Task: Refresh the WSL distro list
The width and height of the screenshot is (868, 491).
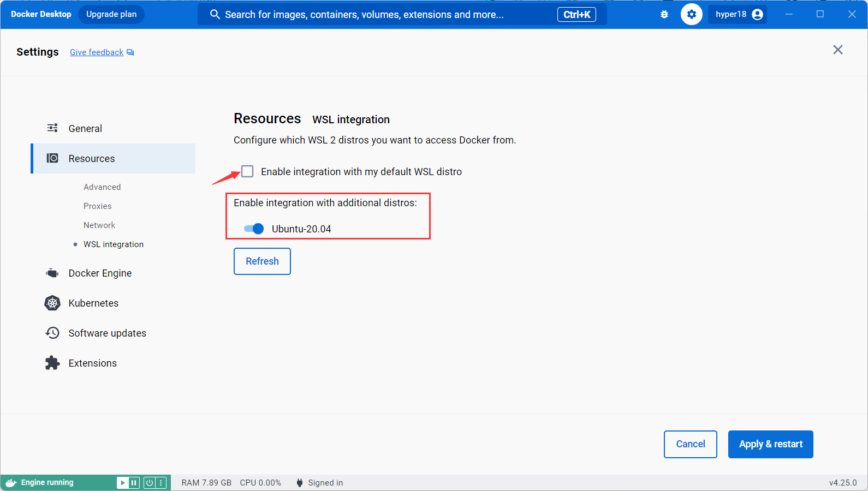Action: [262, 261]
